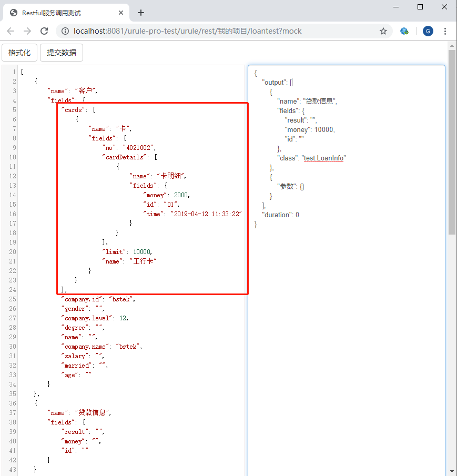Click the scrollbar down arrow
457x476 pixels.
point(452,472)
